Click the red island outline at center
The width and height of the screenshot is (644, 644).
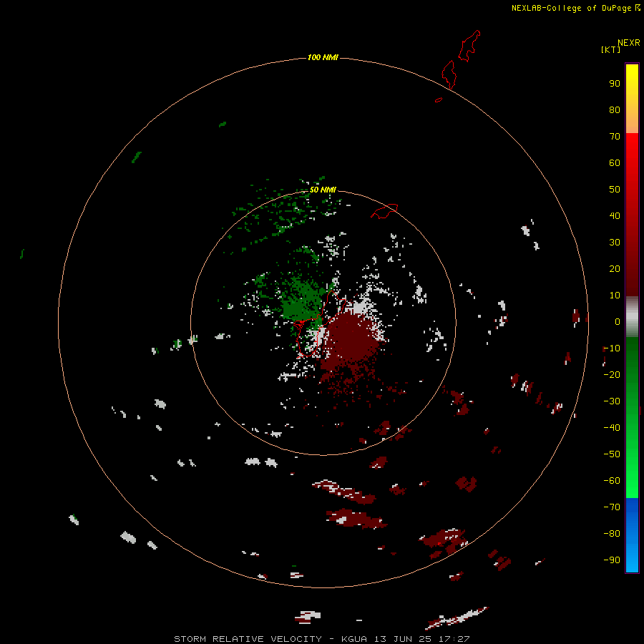pyautogui.click(x=320, y=323)
